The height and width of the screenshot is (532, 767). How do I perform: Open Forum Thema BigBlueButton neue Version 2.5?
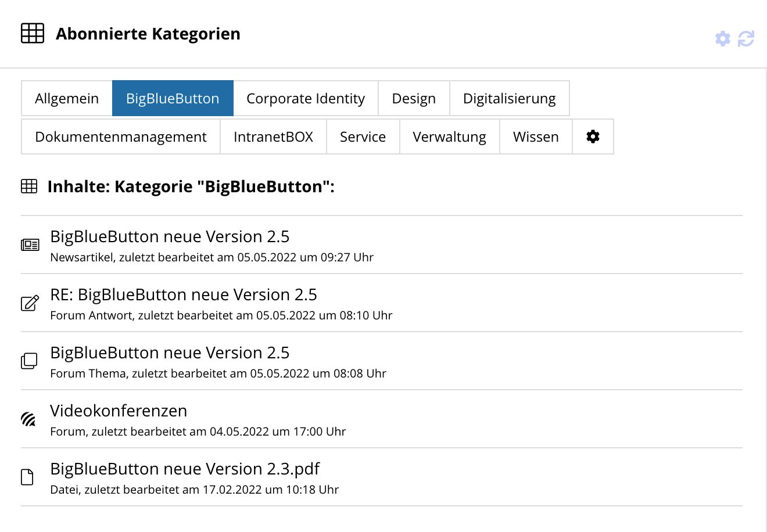point(170,353)
